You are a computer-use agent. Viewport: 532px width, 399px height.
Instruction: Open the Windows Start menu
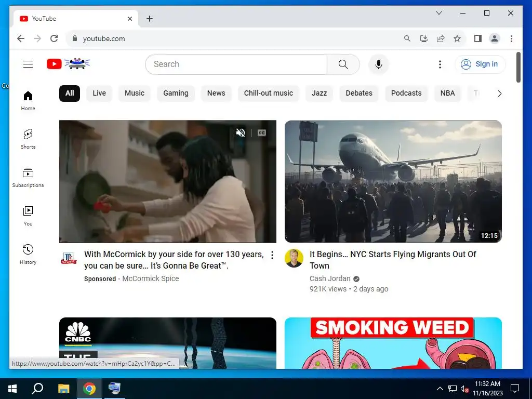point(12,389)
